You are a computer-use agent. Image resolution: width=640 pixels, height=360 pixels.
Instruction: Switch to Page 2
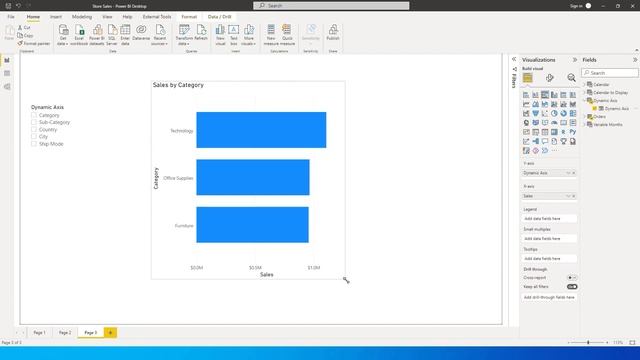tap(65, 333)
